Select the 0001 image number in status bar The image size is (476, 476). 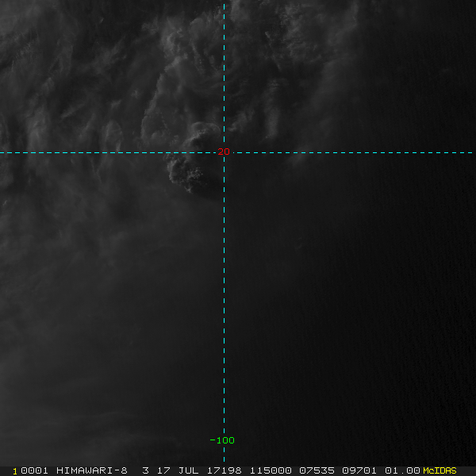point(34,470)
